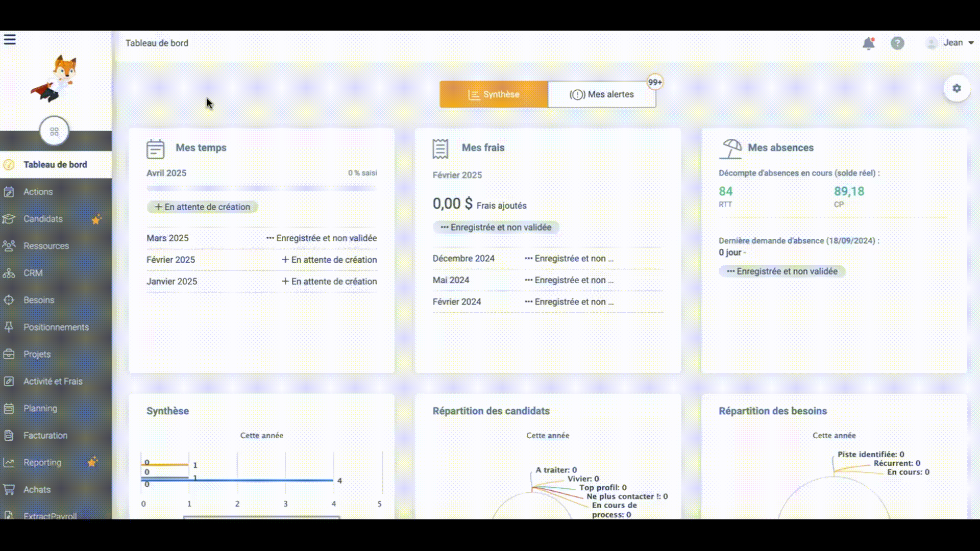Open Candidats in the sidebar

[x=56, y=219]
